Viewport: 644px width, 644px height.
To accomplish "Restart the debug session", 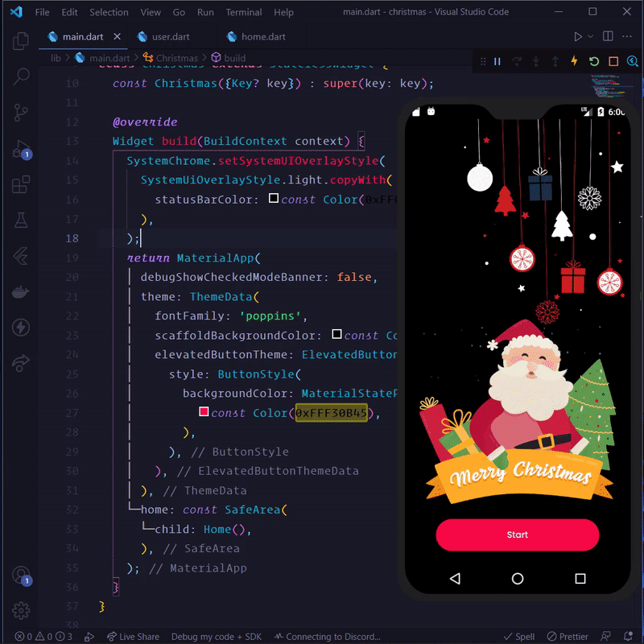I will pos(594,62).
